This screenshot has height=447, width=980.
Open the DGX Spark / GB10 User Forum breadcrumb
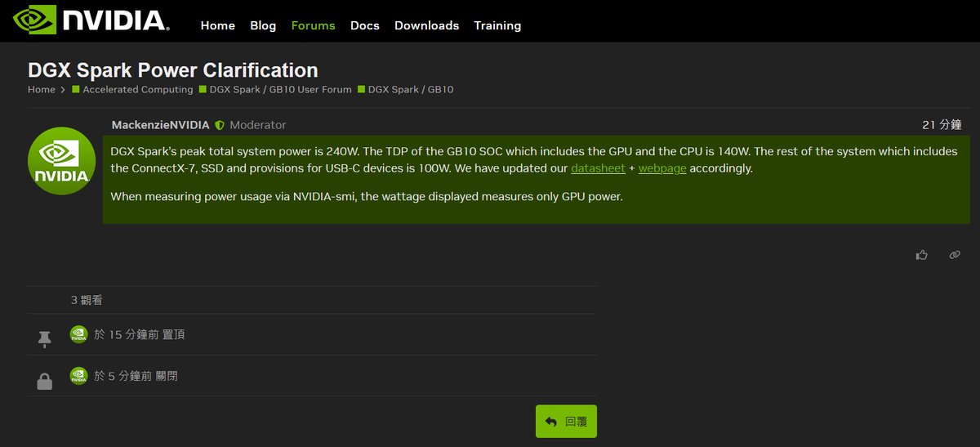point(280,90)
